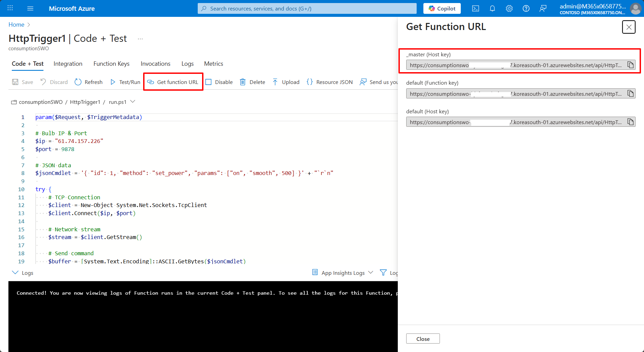Click line number 16 in the gutter
The height and width of the screenshot is (352, 644).
(21, 237)
